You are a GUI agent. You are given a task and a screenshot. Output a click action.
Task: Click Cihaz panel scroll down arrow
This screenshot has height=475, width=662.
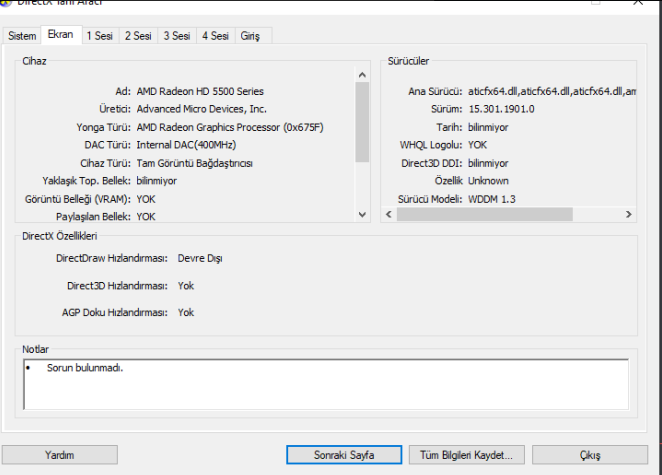(362, 214)
